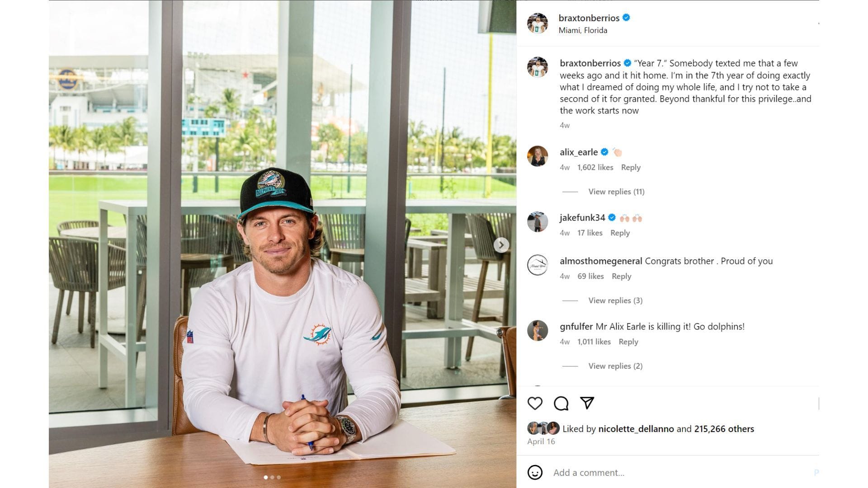Open the emoji picker smiley icon
The image size is (868, 488).
click(535, 473)
